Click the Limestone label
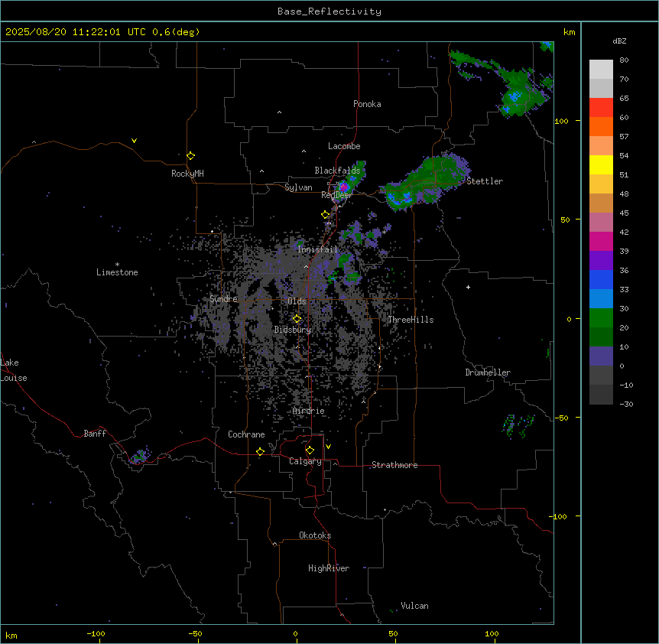The height and width of the screenshot is (644, 659). pos(117,272)
